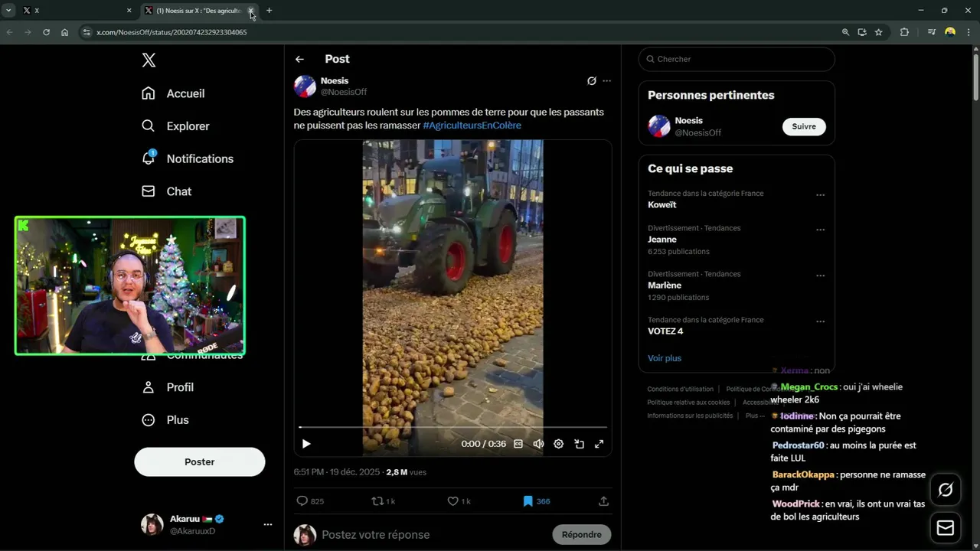980x551 pixels.
Task: Click the site information icon beside URL
Action: pos(87,32)
